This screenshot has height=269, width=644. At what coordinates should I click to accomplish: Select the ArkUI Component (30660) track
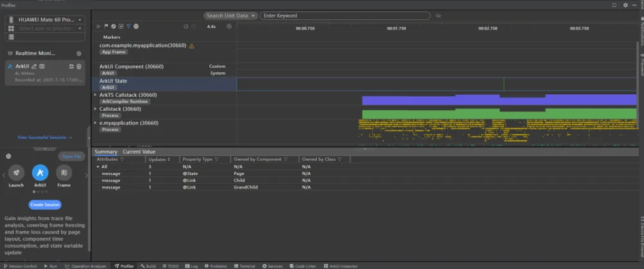tap(164, 70)
